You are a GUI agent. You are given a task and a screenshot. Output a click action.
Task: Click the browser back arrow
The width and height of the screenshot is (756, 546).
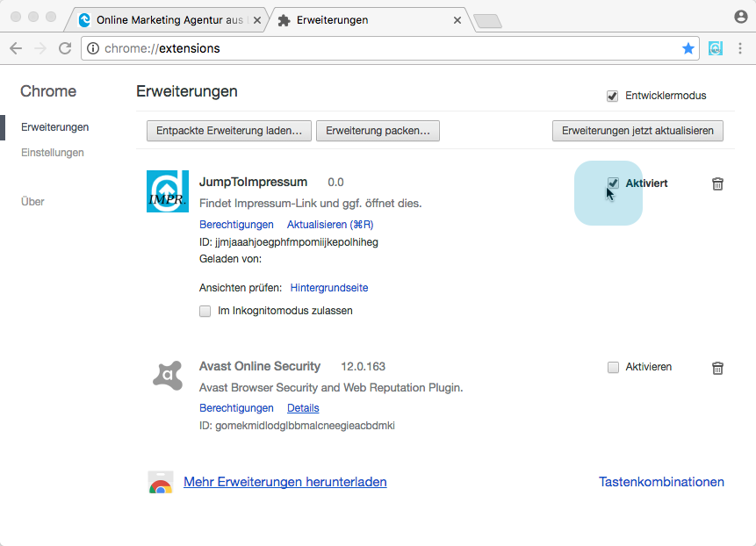click(16, 48)
